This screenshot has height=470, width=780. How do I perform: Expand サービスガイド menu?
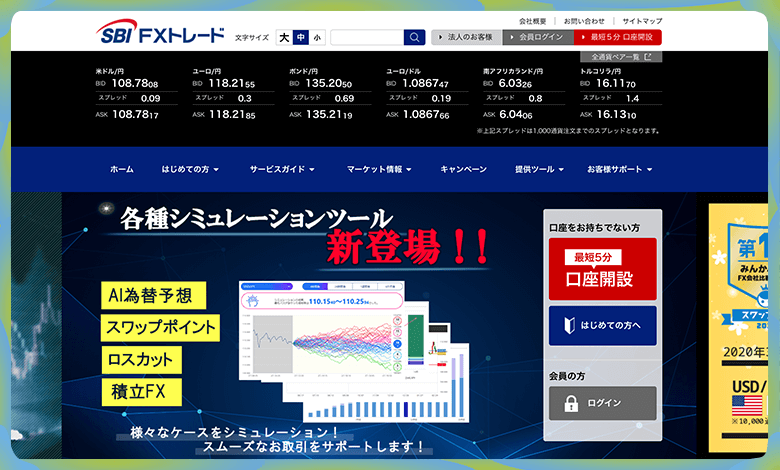pos(282,169)
